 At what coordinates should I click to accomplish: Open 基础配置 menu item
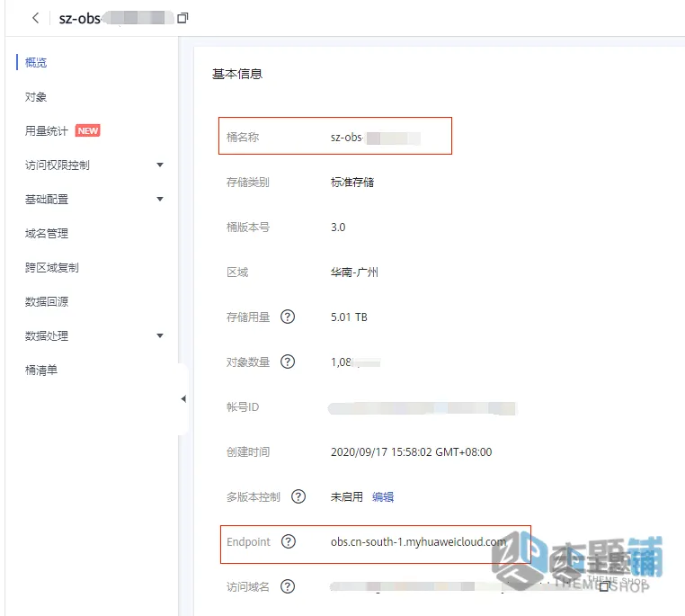tap(47, 200)
